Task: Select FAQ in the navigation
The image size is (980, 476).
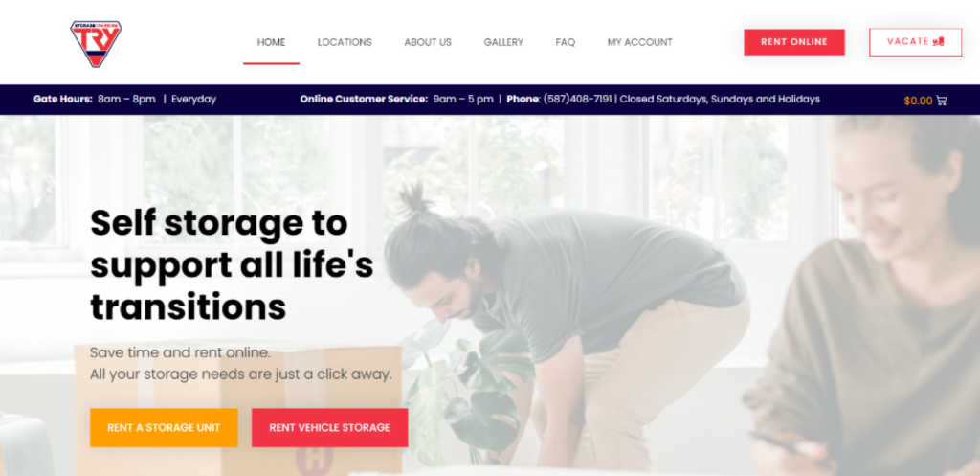Action: pyautogui.click(x=565, y=42)
